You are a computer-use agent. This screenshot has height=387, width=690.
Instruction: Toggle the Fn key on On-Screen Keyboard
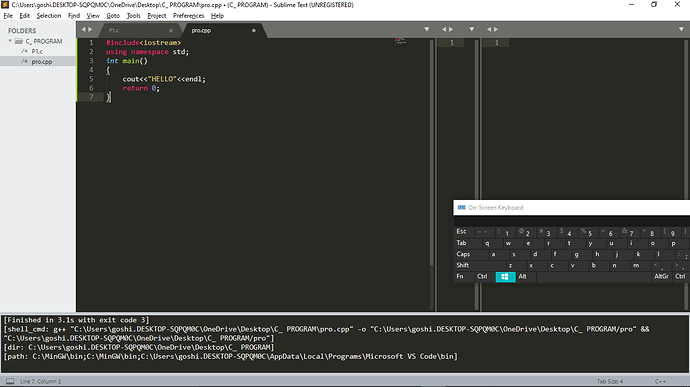463,276
